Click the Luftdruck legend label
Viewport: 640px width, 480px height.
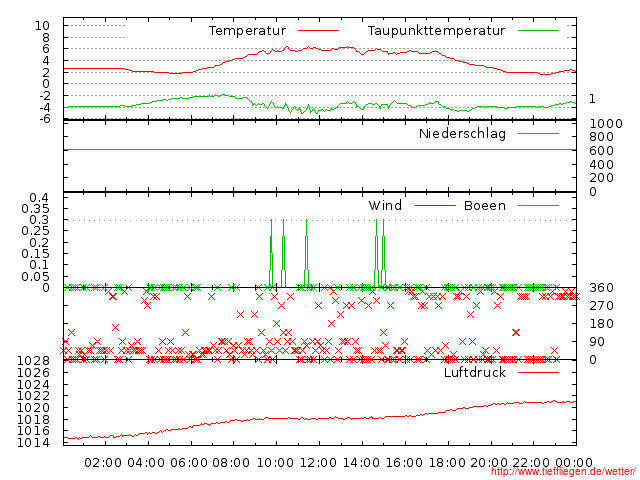pyautogui.click(x=475, y=372)
